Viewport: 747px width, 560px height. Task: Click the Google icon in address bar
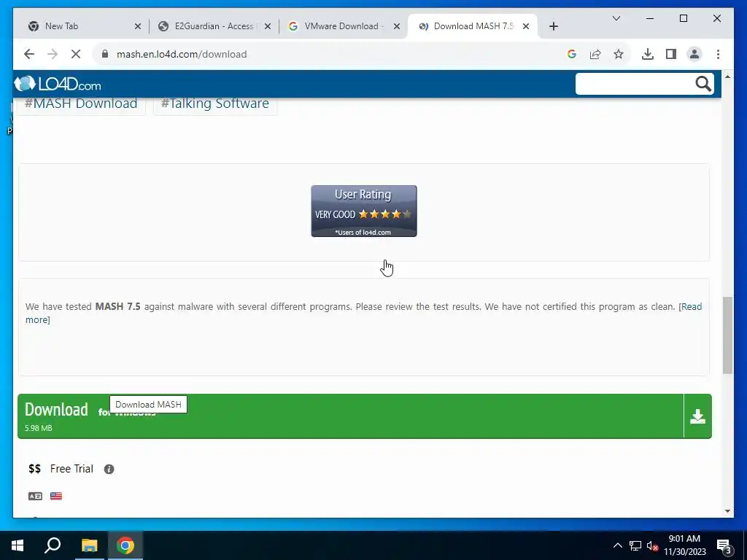[x=572, y=54]
